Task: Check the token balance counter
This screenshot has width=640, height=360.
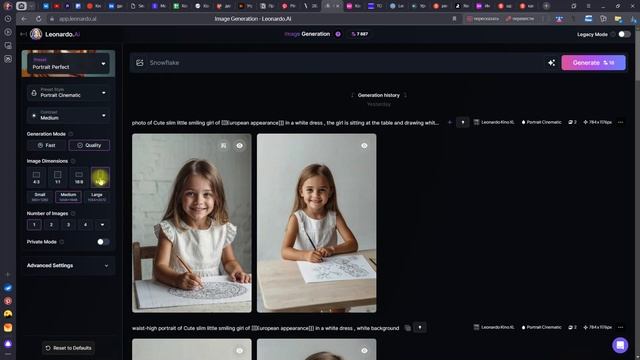Action: (x=360, y=34)
